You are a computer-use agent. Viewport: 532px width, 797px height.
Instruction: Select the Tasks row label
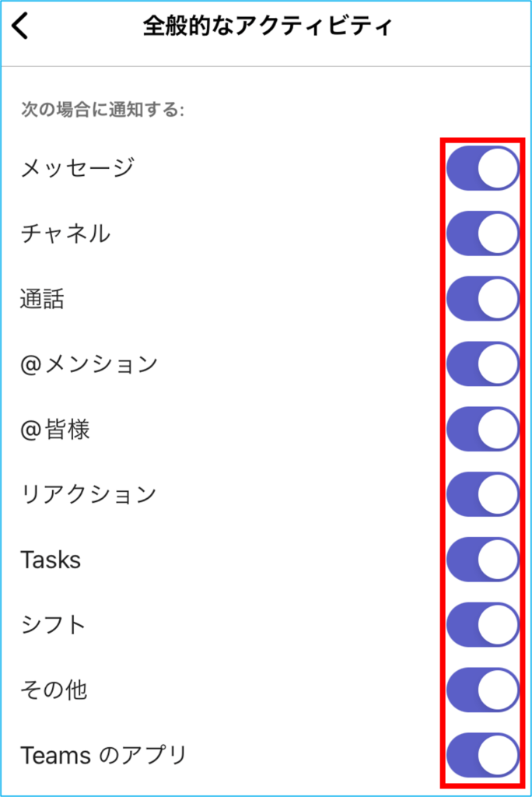[51, 560]
